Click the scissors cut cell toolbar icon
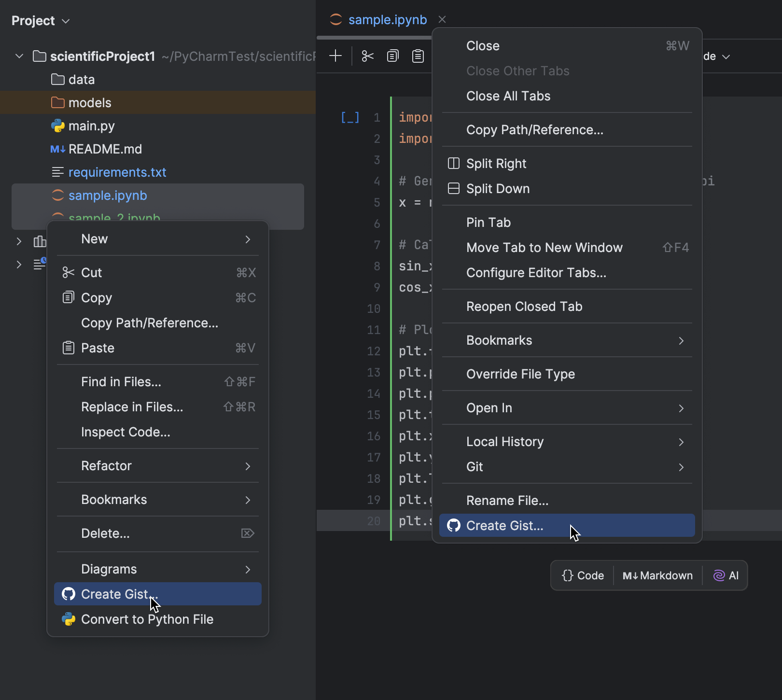This screenshot has height=700, width=782. (367, 56)
